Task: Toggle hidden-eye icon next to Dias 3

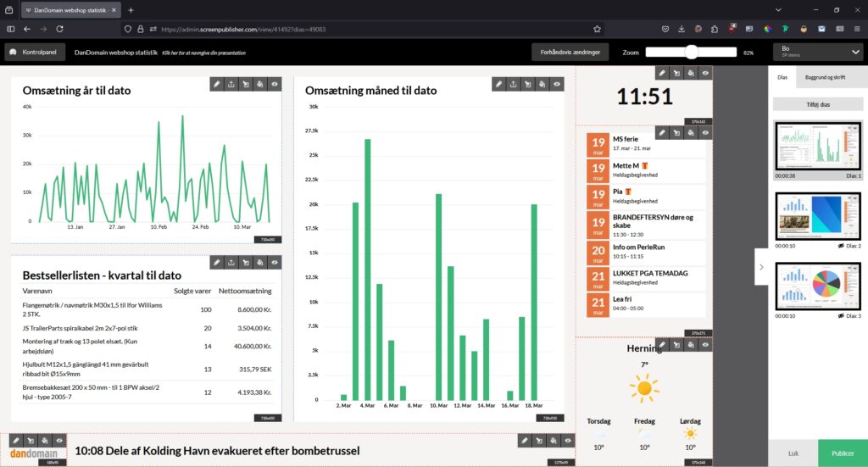Action: click(x=841, y=316)
